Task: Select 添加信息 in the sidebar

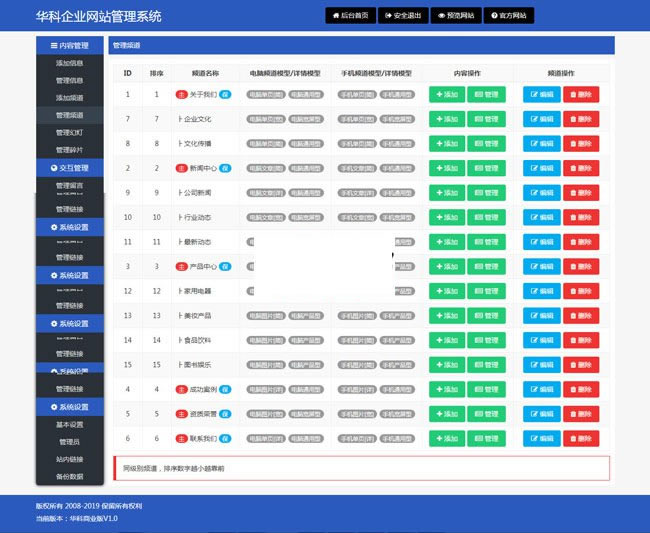Action: coord(70,63)
